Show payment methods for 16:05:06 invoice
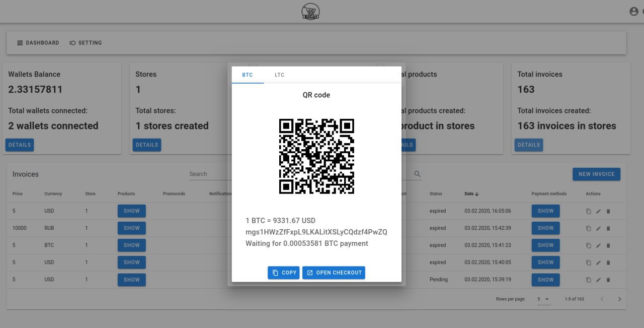This screenshot has width=644, height=328. [x=545, y=211]
